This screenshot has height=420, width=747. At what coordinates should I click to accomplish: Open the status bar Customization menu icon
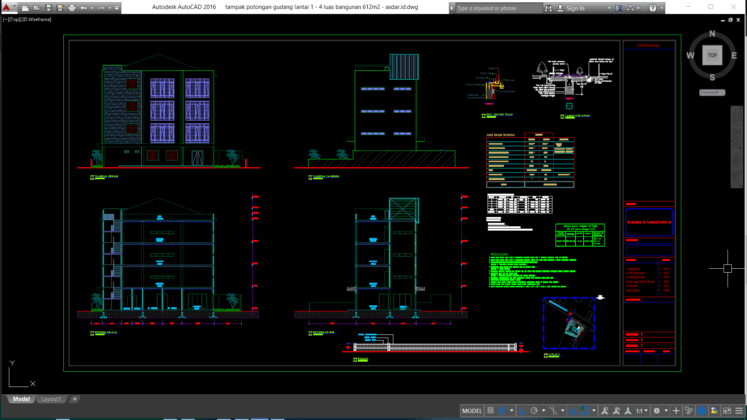coord(739,411)
